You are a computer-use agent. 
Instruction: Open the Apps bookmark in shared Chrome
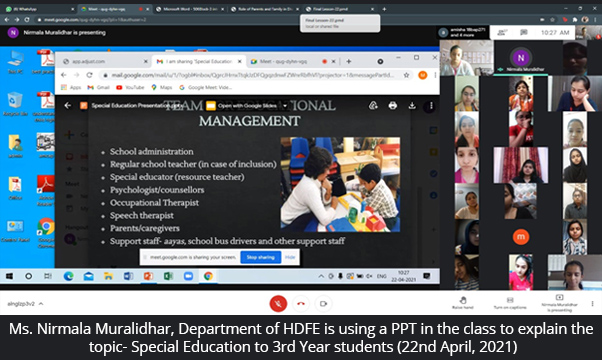click(71, 88)
